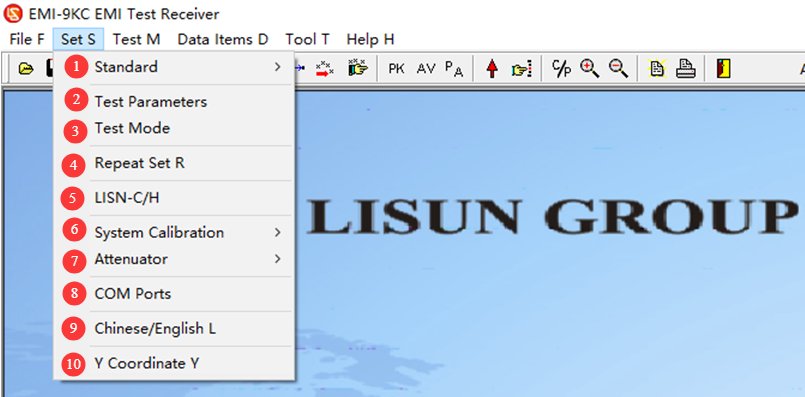Screen dimensions: 805x397
Task: Click the zoom in magnifier icon
Action: click(x=589, y=68)
